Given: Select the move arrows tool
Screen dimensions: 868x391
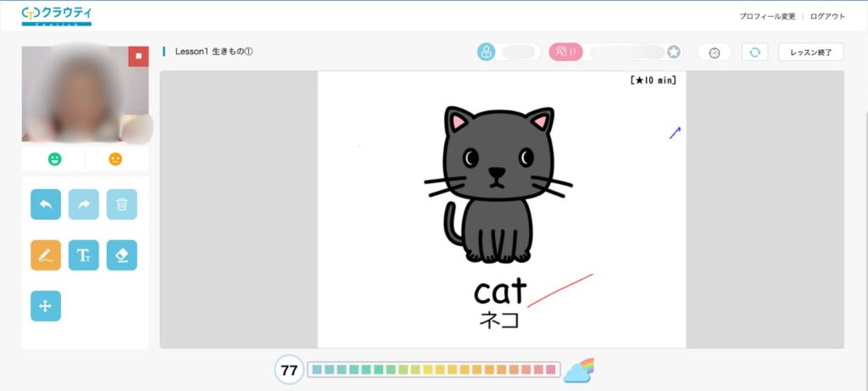Looking at the screenshot, I should click(x=46, y=306).
